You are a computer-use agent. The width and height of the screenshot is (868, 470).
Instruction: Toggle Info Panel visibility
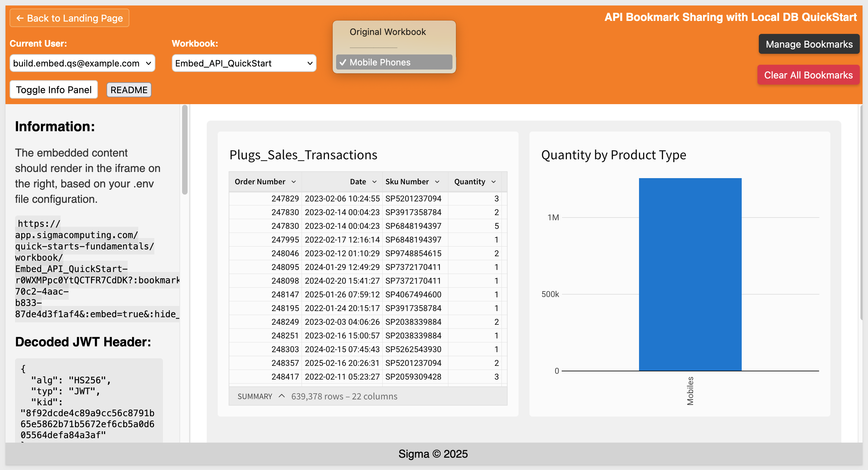pos(54,90)
